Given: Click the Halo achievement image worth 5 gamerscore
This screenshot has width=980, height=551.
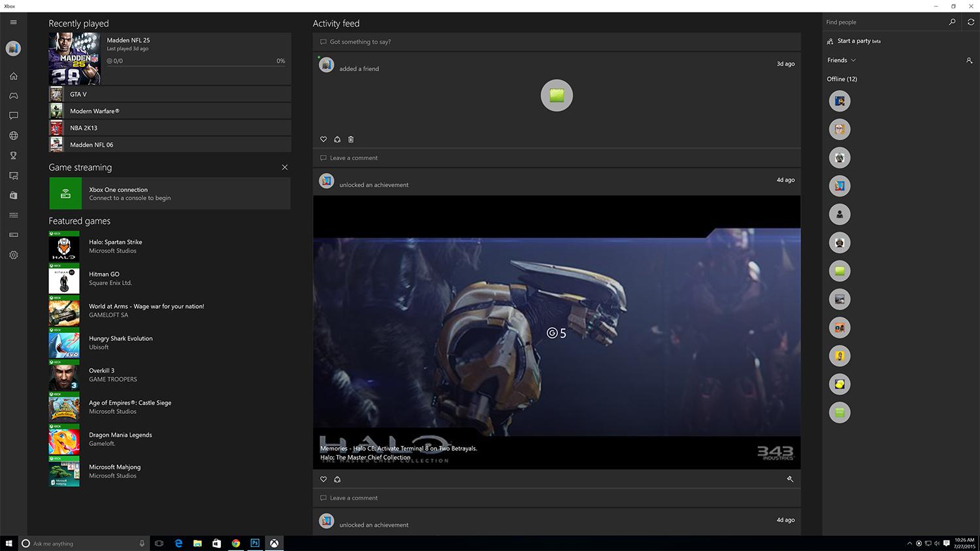Looking at the screenshot, I should (557, 332).
